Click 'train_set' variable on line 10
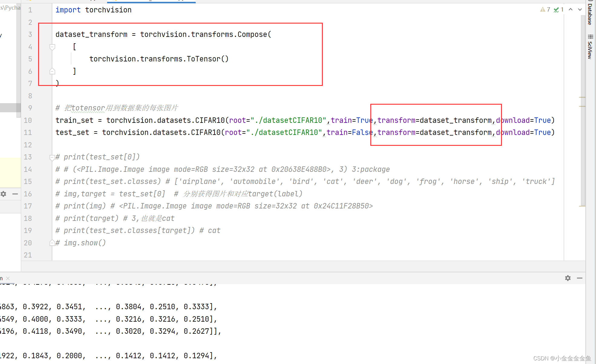Screen dimensions: 596x364 [74, 120]
